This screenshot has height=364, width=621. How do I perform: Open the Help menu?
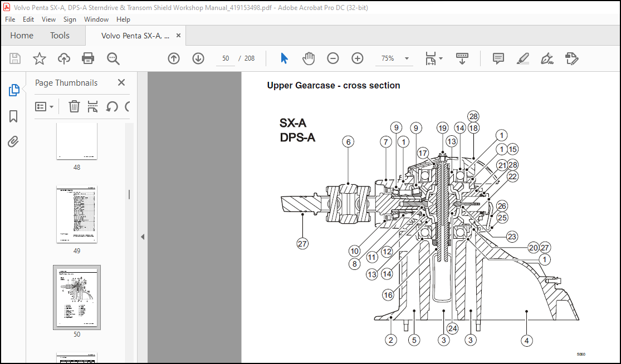pos(123,19)
